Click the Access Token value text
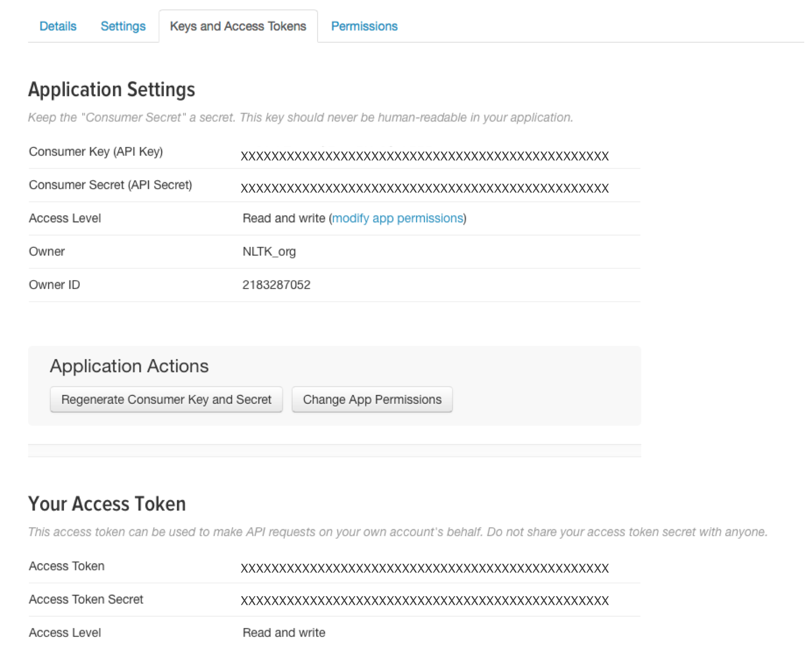Image resolution: width=812 pixels, height=657 pixels. (425, 568)
